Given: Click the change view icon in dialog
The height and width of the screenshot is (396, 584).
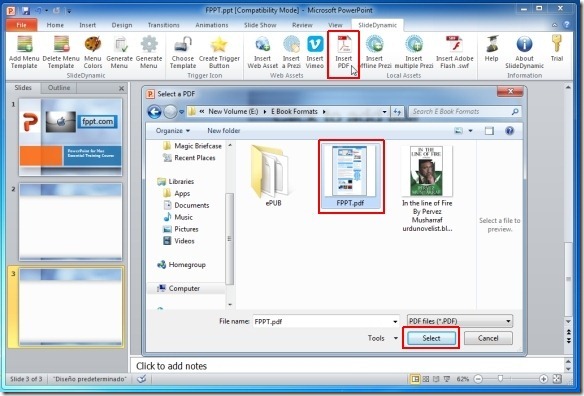Looking at the screenshot, I should (x=458, y=130).
